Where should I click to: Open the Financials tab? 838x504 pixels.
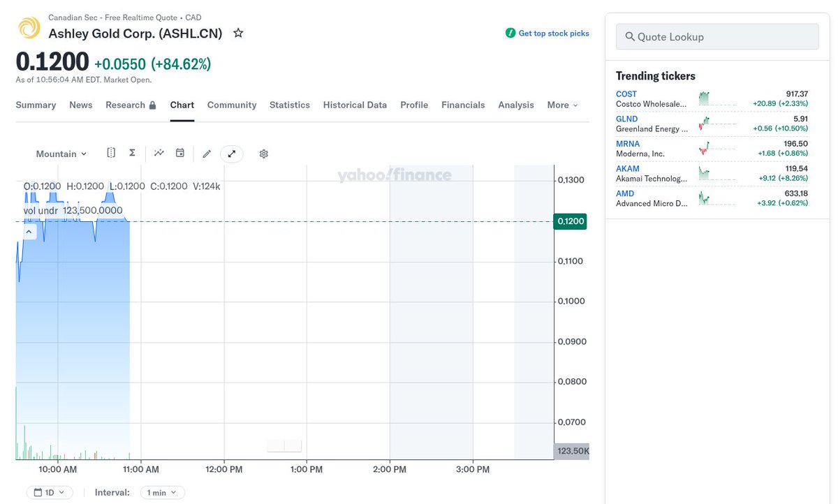pyautogui.click(x=463, y=105)
